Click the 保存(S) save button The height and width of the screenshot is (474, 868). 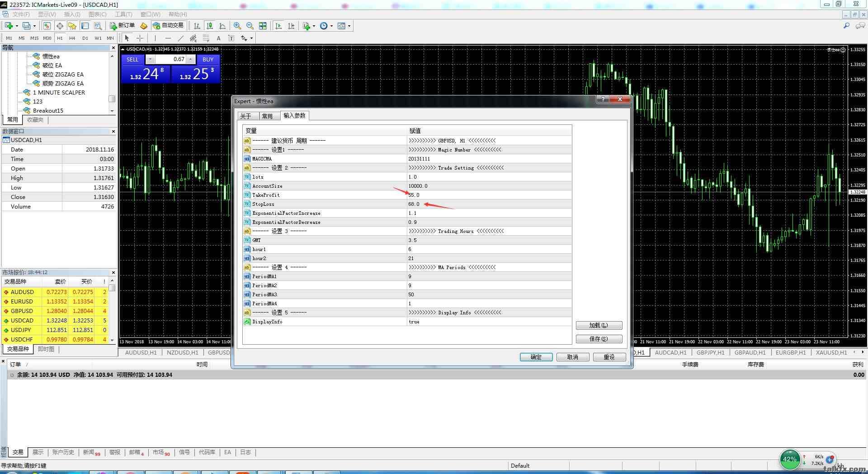(599, 339)
